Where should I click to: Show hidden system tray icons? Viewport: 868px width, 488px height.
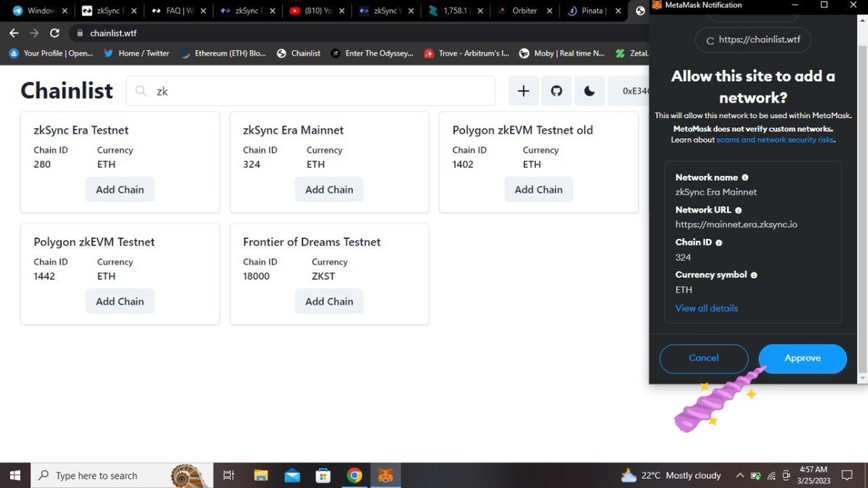[739, 475]
